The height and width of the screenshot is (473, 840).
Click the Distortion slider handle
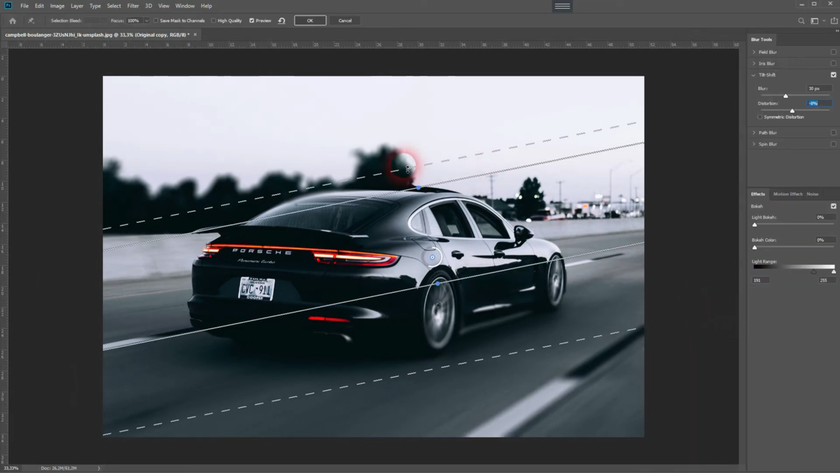(792, 111)
